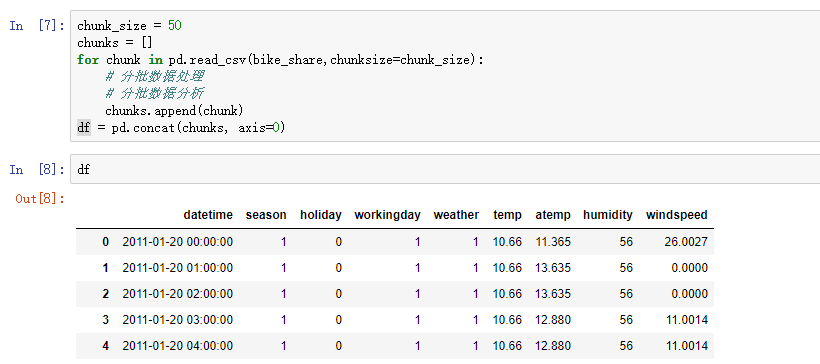Click row index 2 in the dataframe
Viewport: 820px width, 364px height.
tap(106, 294)
